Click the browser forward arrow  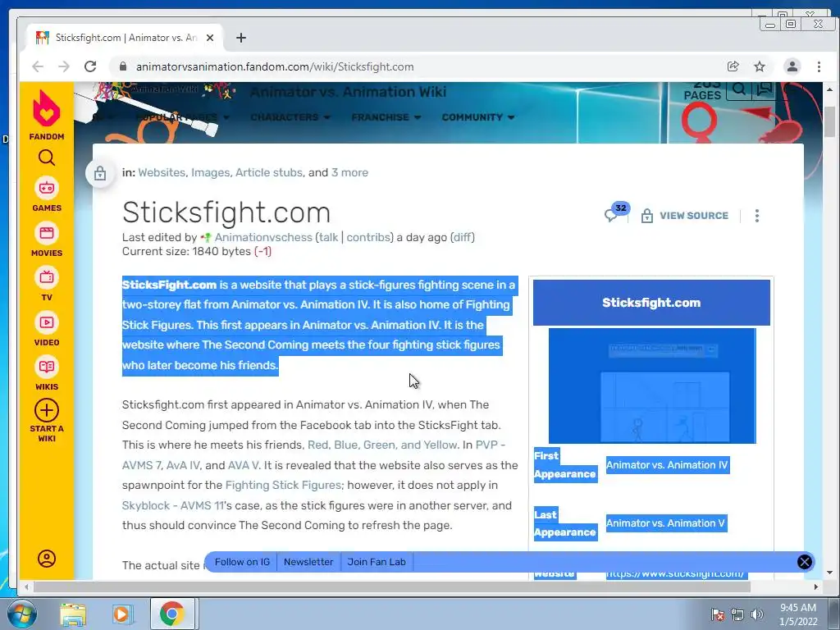tap(64, 66)
